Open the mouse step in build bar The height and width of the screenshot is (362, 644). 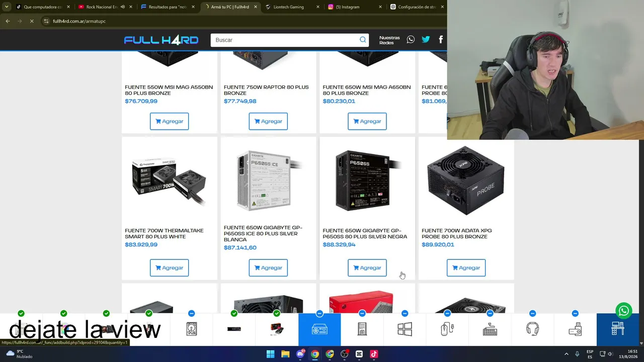pos(447,329)
